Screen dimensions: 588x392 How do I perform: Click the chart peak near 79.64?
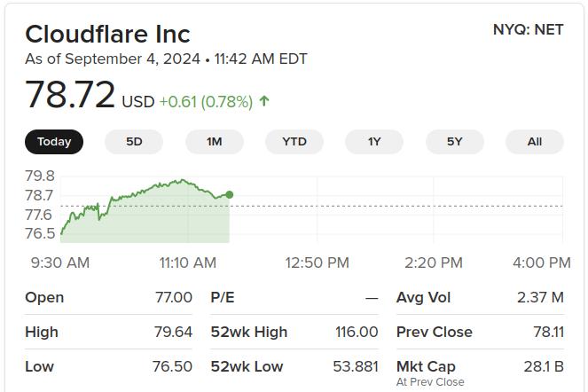tap(182, 180)
